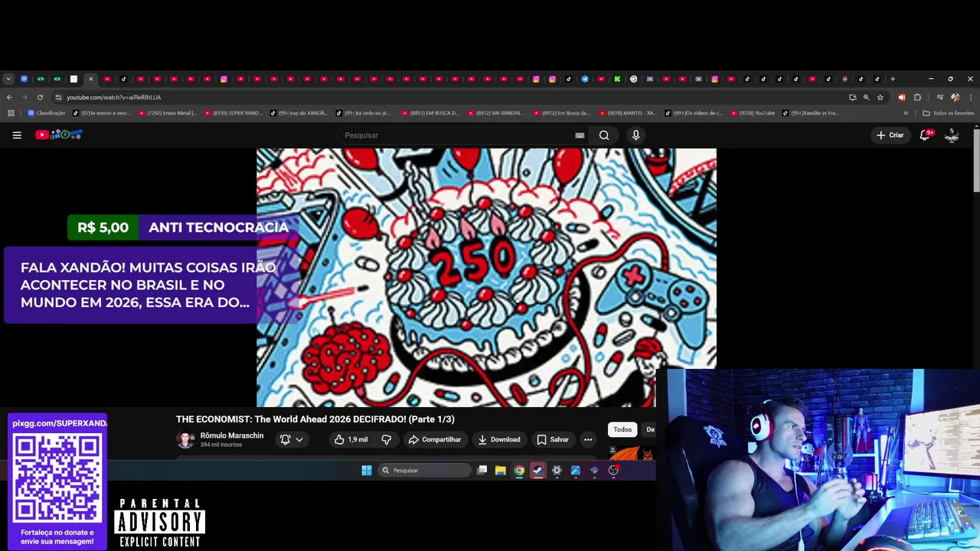The height and width of the screenshot is (551, 980).
Task: Open more actions three-dot menu under video
Action: coord(588,439)
